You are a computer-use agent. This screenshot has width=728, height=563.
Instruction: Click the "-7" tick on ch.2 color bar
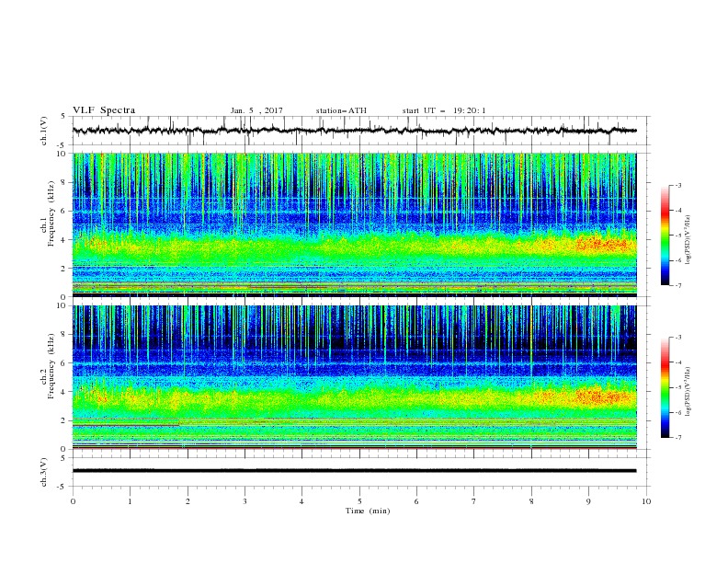pos(677,437)
